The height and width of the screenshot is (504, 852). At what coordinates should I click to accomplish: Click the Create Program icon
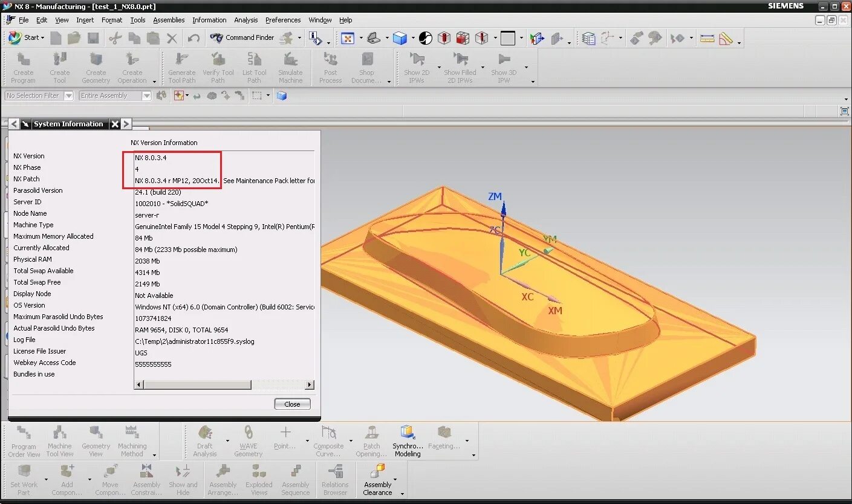[x=23, y=67]
